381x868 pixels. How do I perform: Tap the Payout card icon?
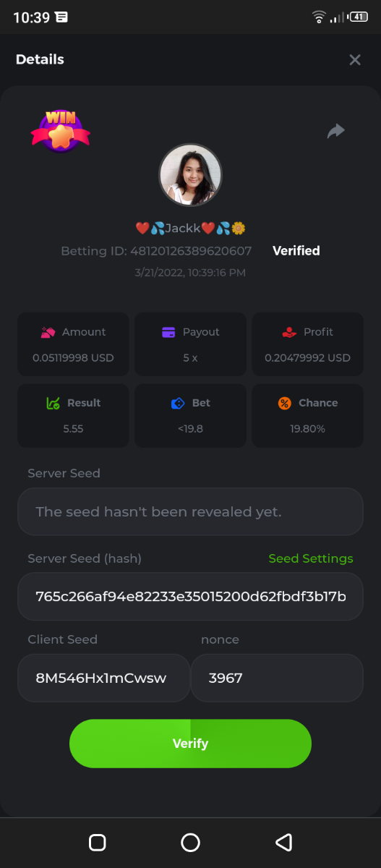click(x=168, y=332)
